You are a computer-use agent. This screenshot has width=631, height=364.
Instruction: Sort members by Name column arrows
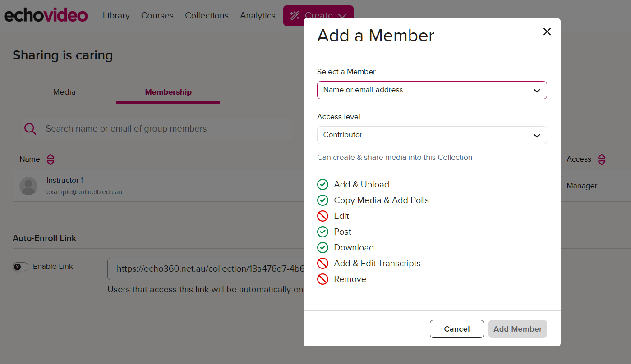[x=51, y=159]
